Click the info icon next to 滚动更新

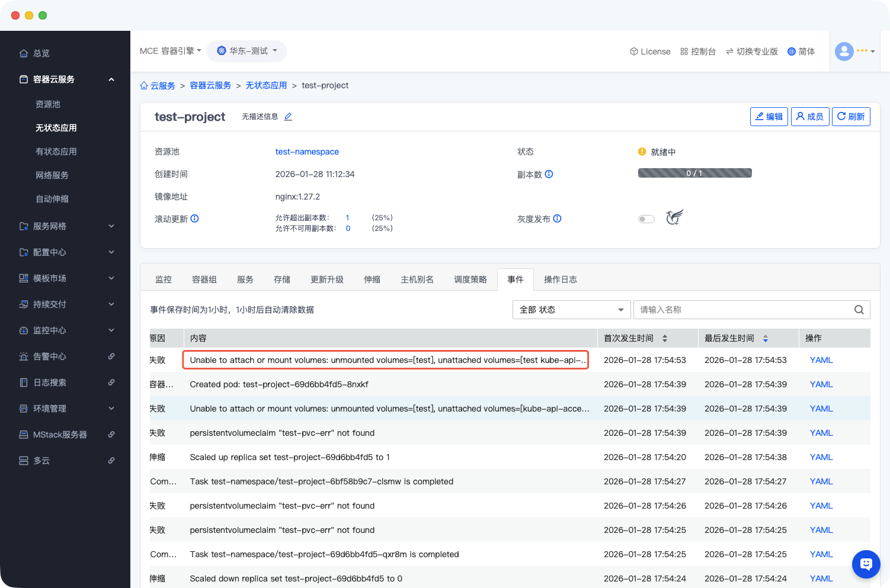(x=194, y=219)
